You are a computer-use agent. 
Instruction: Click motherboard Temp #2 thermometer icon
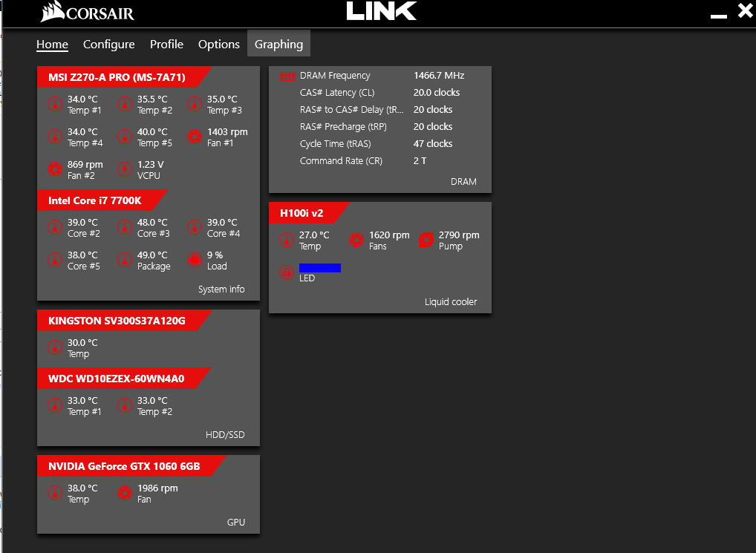pos(125,104)
